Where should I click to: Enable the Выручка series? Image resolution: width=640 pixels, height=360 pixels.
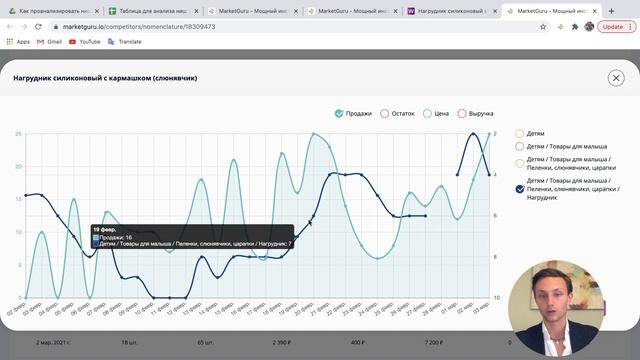pos(462,113)
